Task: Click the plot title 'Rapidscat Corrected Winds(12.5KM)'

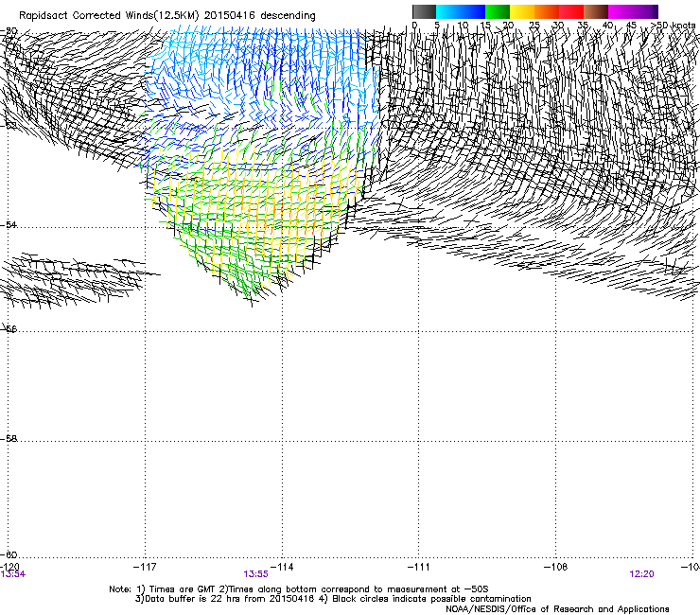Action: [109, 16]
